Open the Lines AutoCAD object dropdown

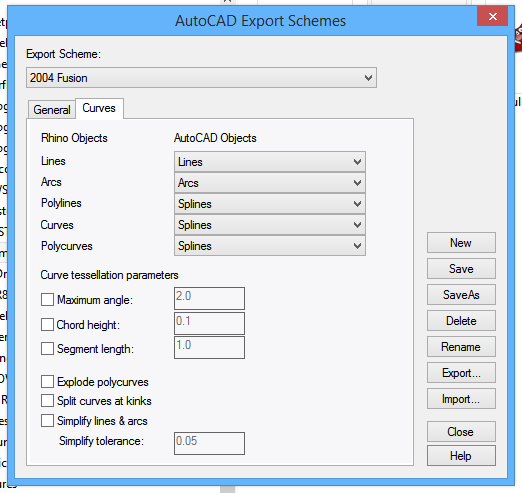[270, 162]
